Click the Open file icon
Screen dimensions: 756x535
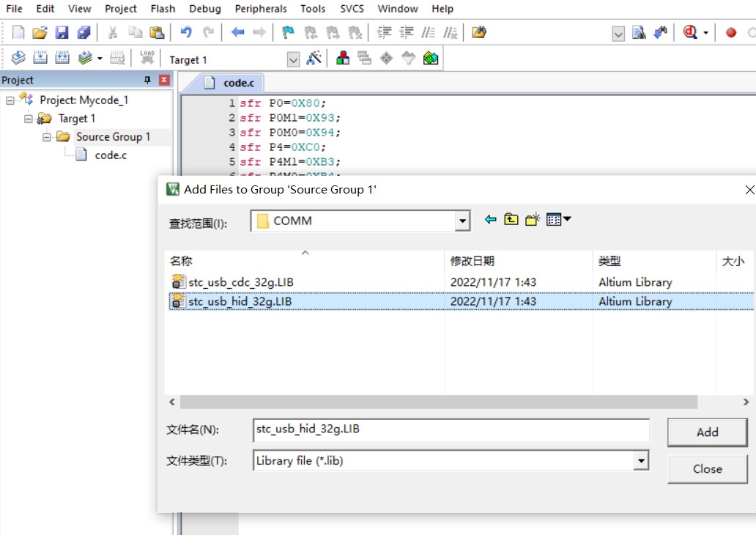(40, 32)
